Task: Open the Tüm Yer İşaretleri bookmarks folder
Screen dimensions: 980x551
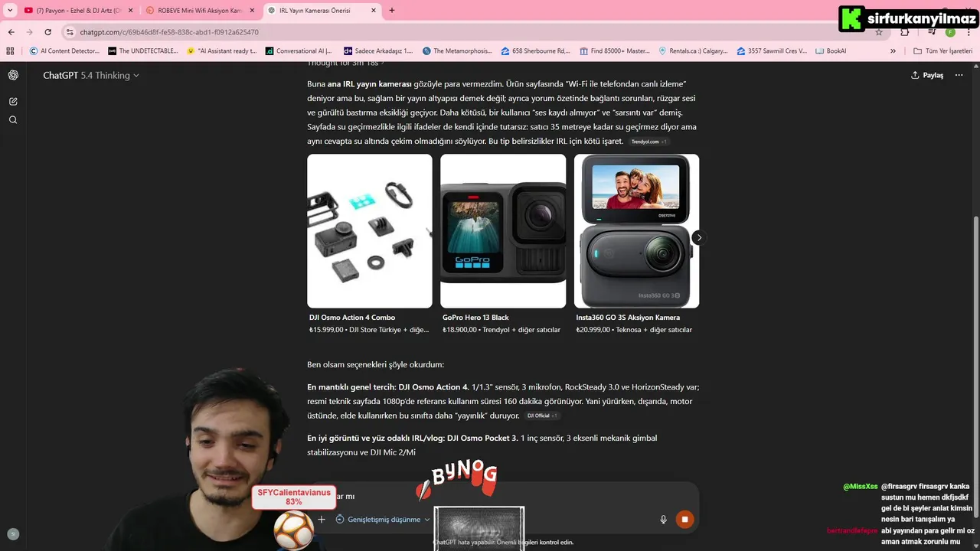Action: pos(943,51)
